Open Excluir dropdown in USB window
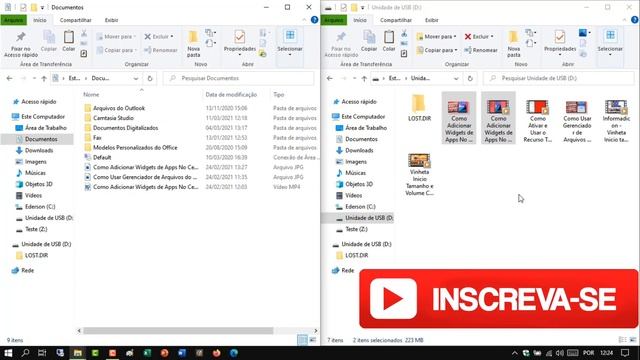Image resolution: width=640 pixels, height=360 pixels. point(479,36)
